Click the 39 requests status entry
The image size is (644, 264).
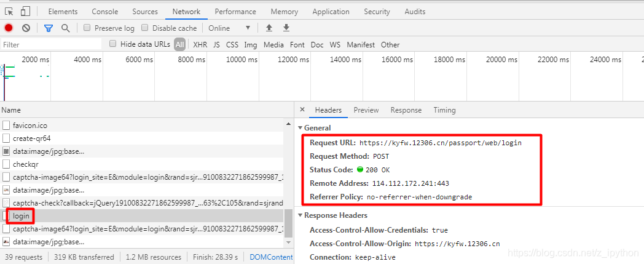(x=23, y=257)
